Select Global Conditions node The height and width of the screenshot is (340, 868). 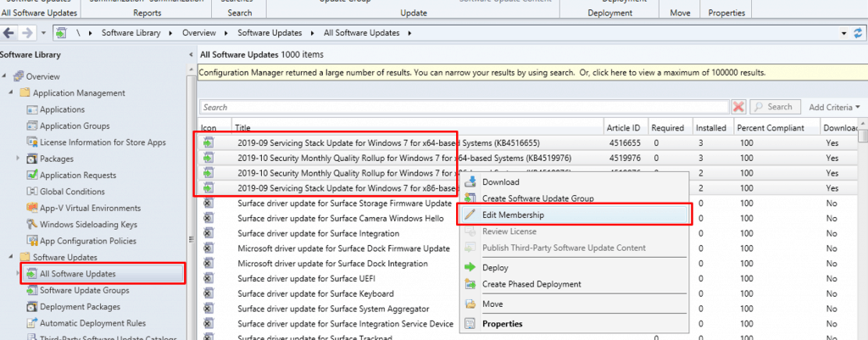[72, 192]
